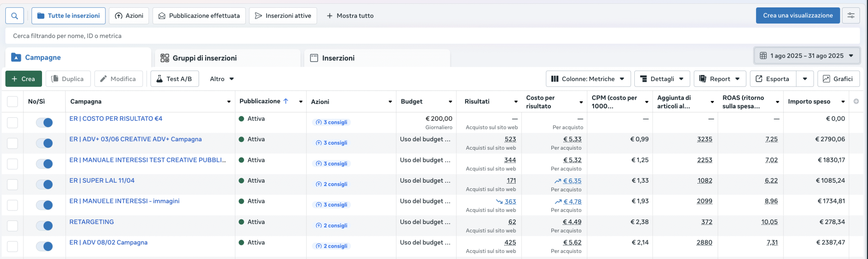868x259 pixels.
Task: Open the Altro dropdown menu
Action: click(222, 79)
